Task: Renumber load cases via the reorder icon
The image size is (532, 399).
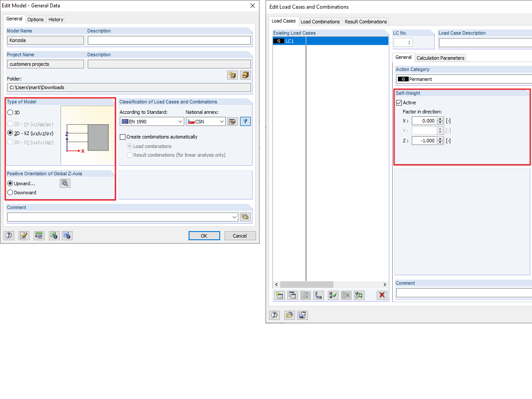Action: pos(359,295)
